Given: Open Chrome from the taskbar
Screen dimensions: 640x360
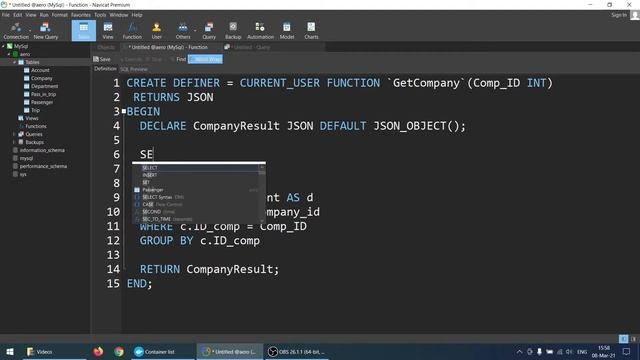Looking at the screenshot, I should 119,351.
